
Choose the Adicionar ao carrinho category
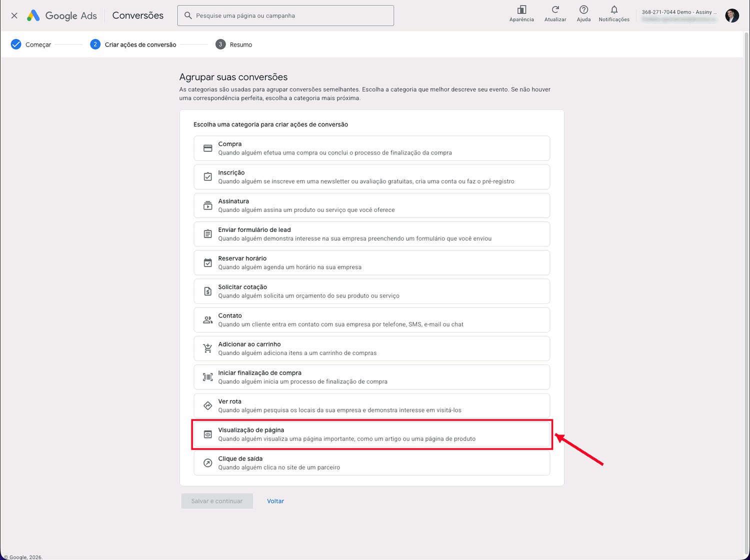pyautogui.click(x=372, y=348)
